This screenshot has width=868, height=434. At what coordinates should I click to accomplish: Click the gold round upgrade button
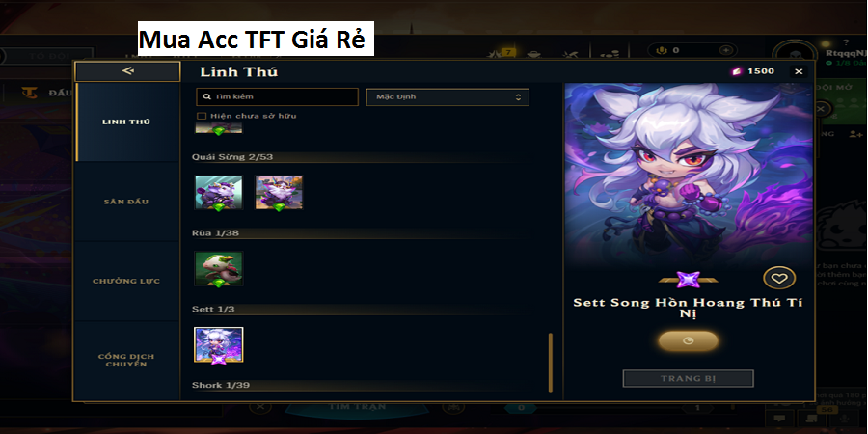pos(688,341)
